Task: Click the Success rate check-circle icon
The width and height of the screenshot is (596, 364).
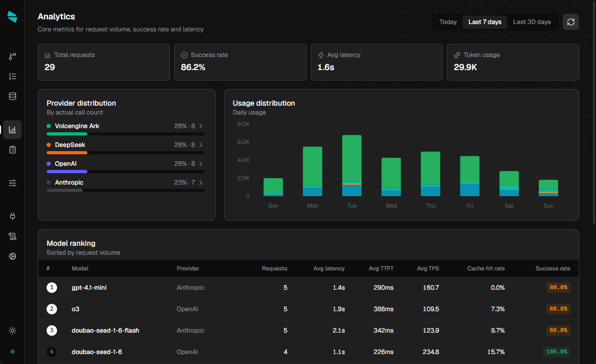Action: [184, 55]
